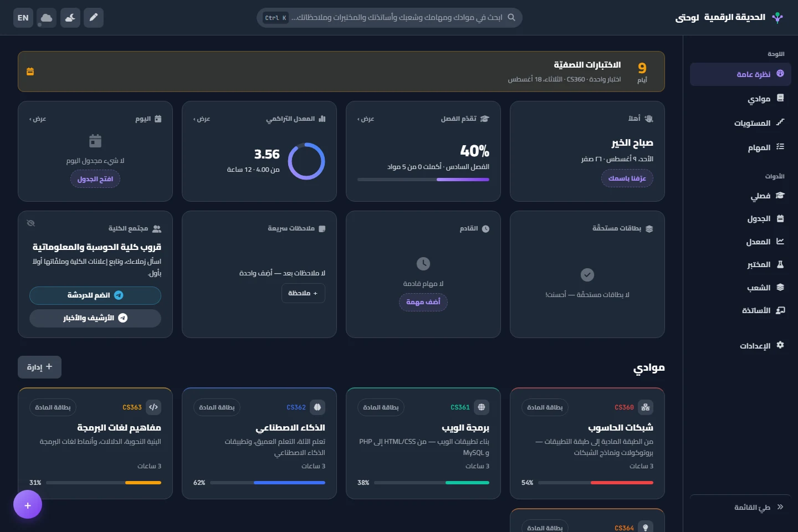Open بطاقة المادة for CS363
This screenshot has width=798, height=532.
(53, 407)
